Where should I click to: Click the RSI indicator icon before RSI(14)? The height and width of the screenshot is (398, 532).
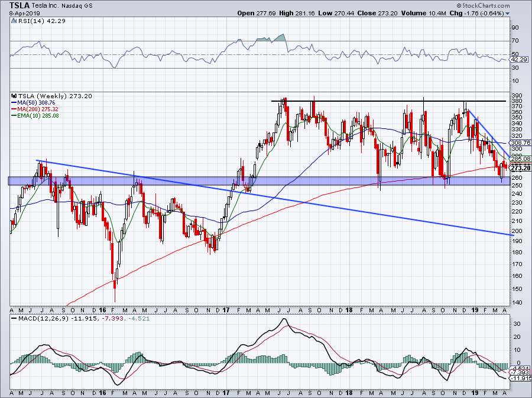coord(14,21)
